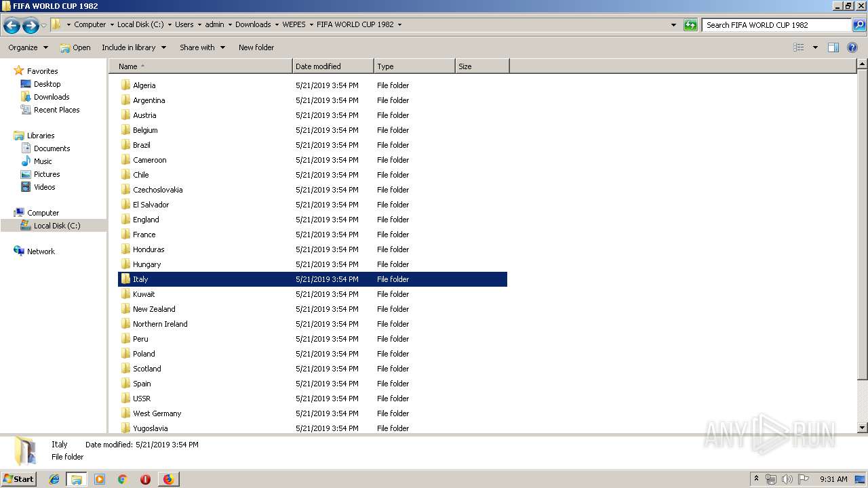Select Network in navigation pane
The image size is (868, 488).
coord(41,251)
